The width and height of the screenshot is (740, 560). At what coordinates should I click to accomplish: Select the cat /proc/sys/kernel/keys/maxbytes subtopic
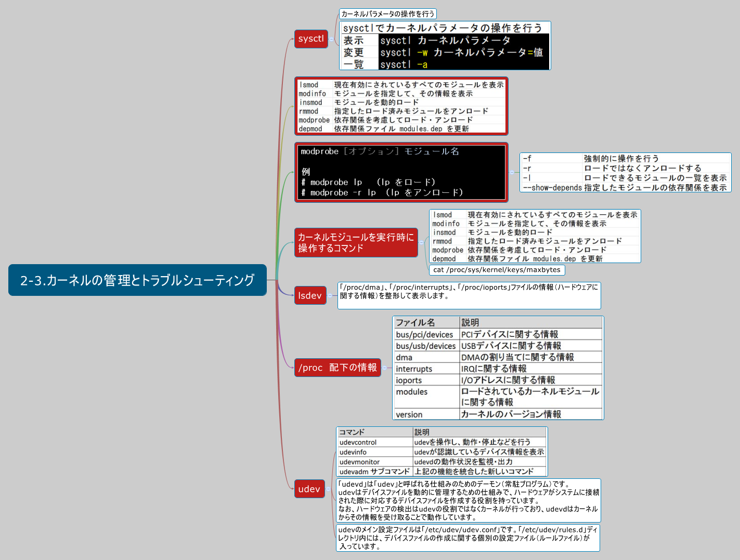point(497,270)
